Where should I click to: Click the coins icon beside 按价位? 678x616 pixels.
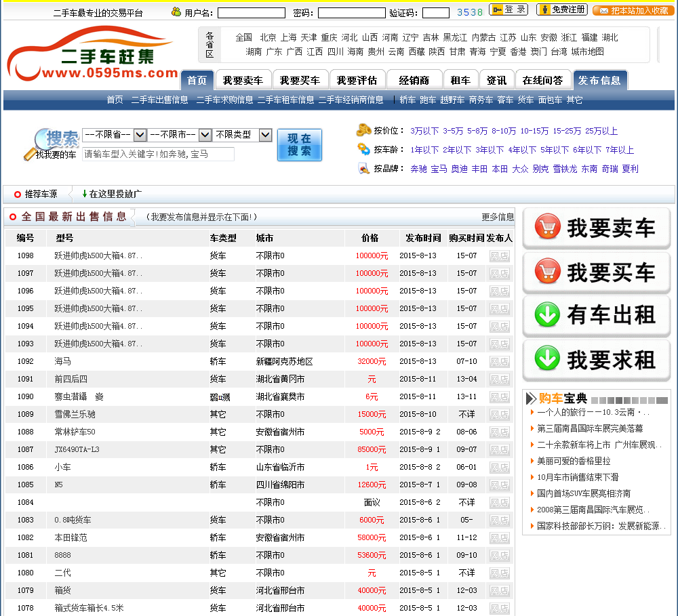pyautogui.click(x=363, y=129)
